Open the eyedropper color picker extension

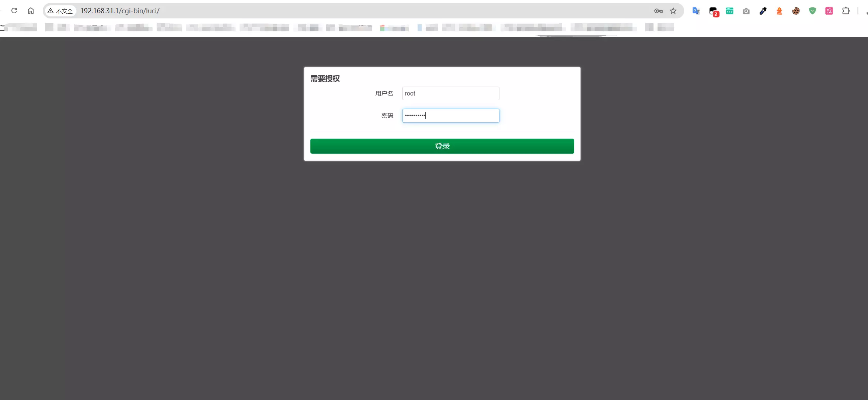[x=763, y=11]
